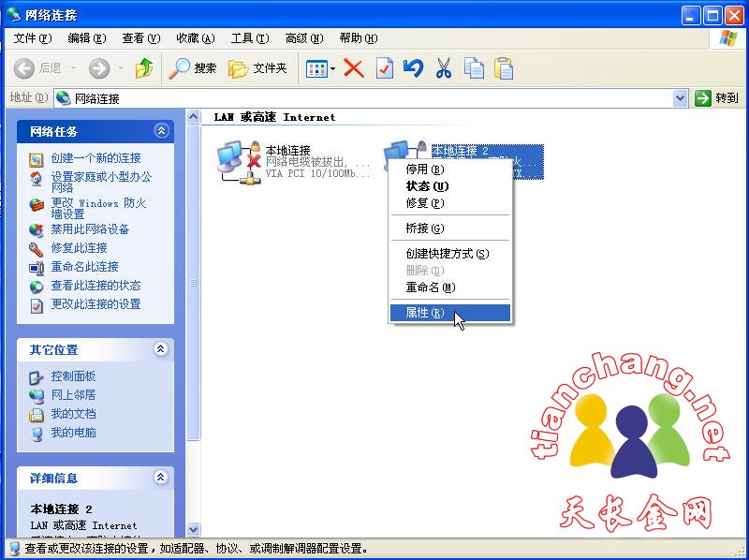
Task: Choose 创建快捷方式(S) in the context menu
Action: [x=450, y=254]
